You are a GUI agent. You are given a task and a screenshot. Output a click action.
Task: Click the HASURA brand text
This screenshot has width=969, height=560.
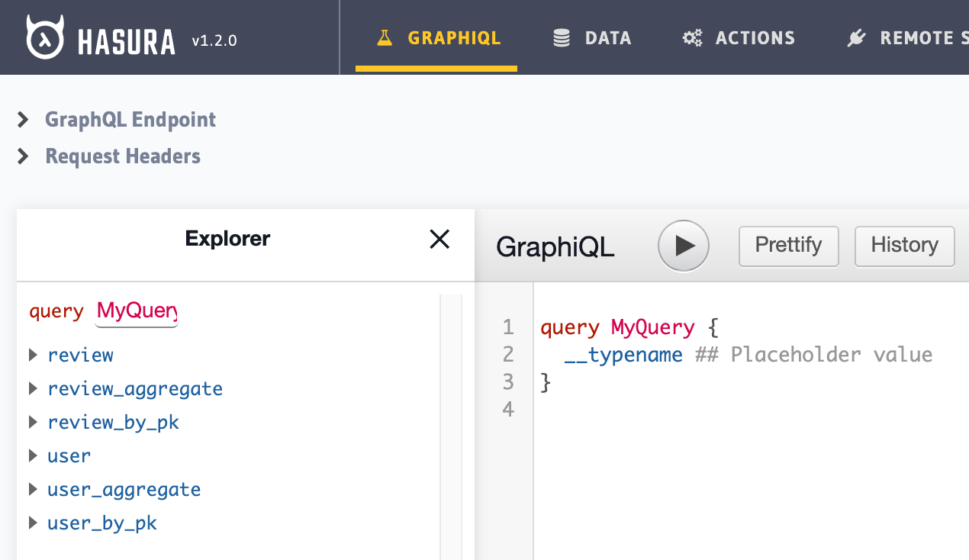[x=126, y=40]
